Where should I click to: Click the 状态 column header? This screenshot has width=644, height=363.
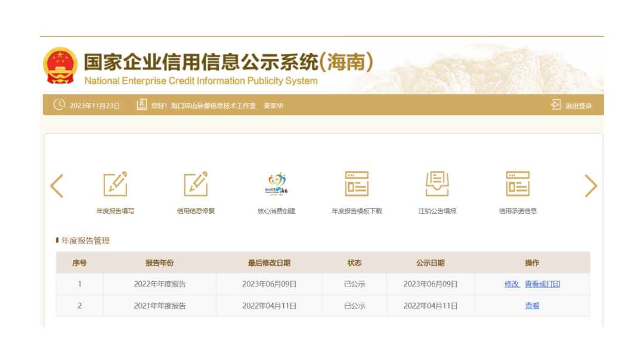click(x=354, y=263)
